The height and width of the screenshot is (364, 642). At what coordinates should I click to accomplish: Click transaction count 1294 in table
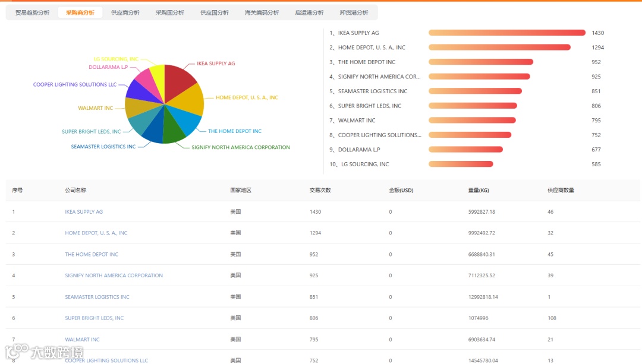(315, 233)
